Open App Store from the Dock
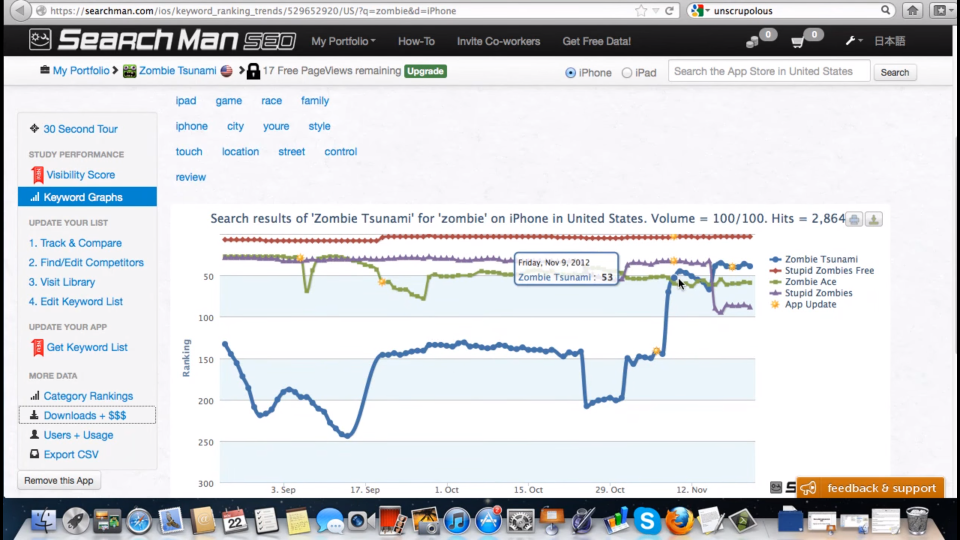Image resolution: width=960 pixels, height=540 pixels. pos(489,521)
